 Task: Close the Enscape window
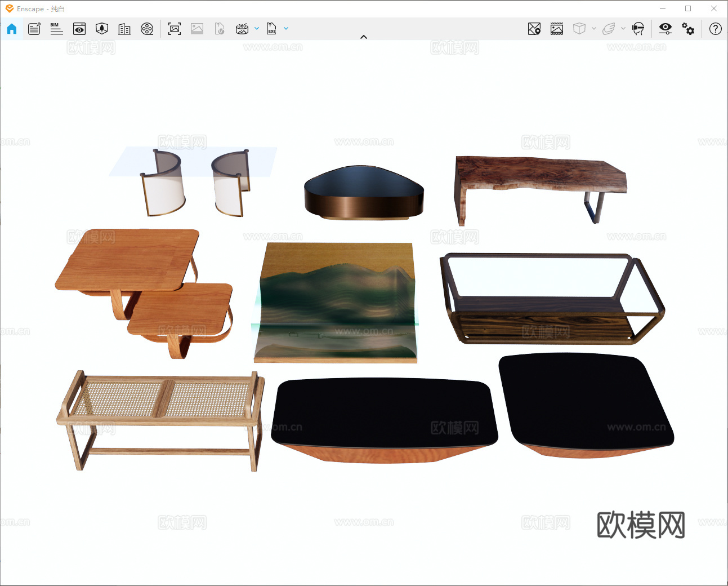714,8
